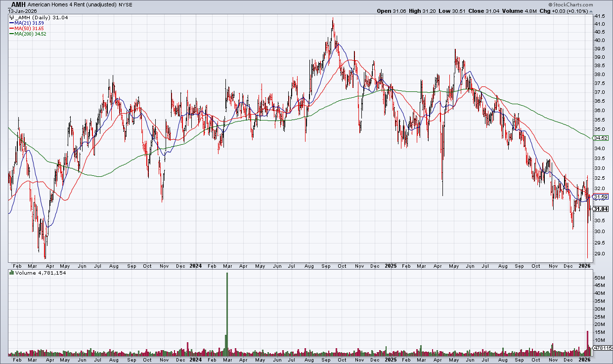Screen dimensions: 613x364
Task: Click the 31.59 moving average axis tag
Action: (x=600, y=197)
